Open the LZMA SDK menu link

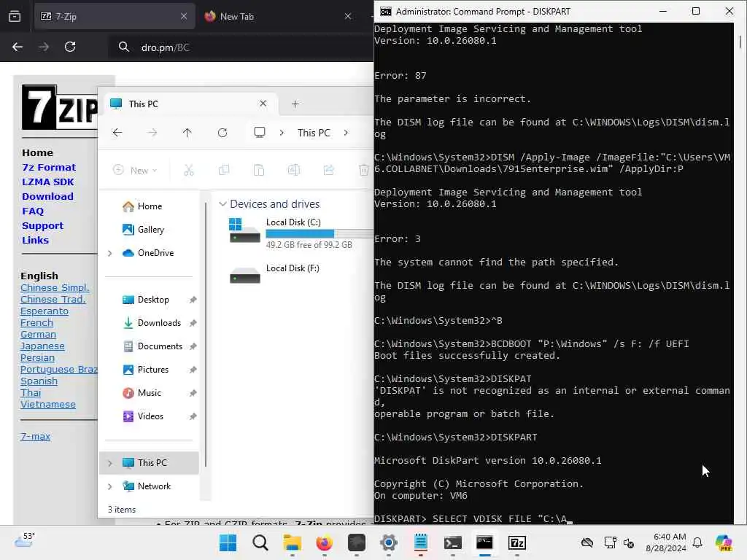pos(47,182)
